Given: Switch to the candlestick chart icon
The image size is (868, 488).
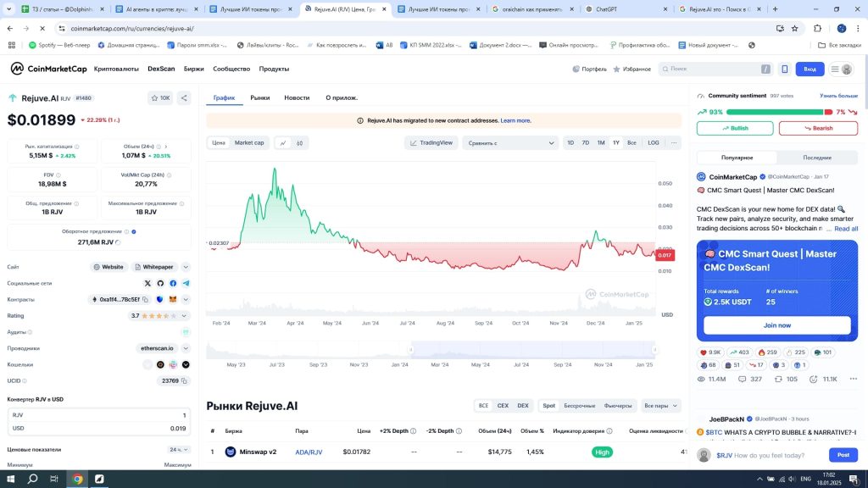Looking at the screenshot, I should tap(299, 142).
